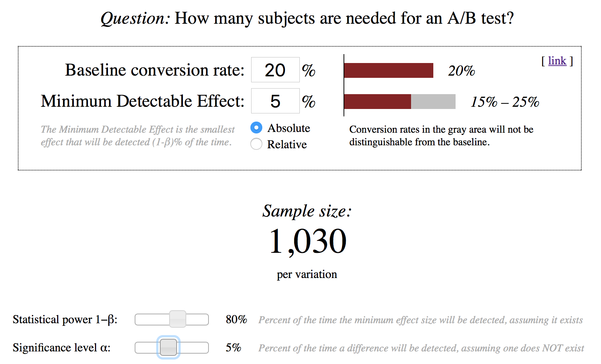The width and height of the screenshot is (601, 364).
Task: Click the Baseline conversion rate input field
Action: point(275,70)
